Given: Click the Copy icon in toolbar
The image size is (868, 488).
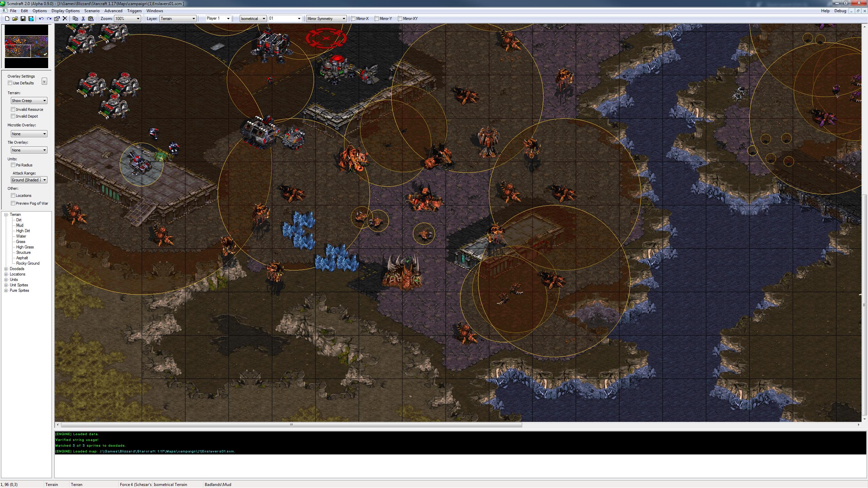Looking at the screenshot, I should tap(75, 19).
